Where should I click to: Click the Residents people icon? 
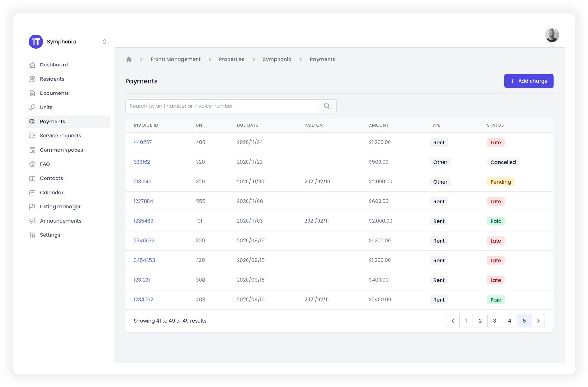pos(32,79)
